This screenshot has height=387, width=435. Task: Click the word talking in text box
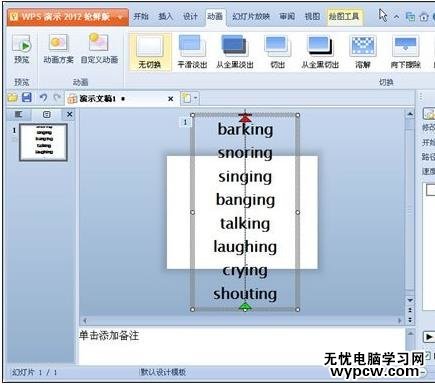coord(245,223)
